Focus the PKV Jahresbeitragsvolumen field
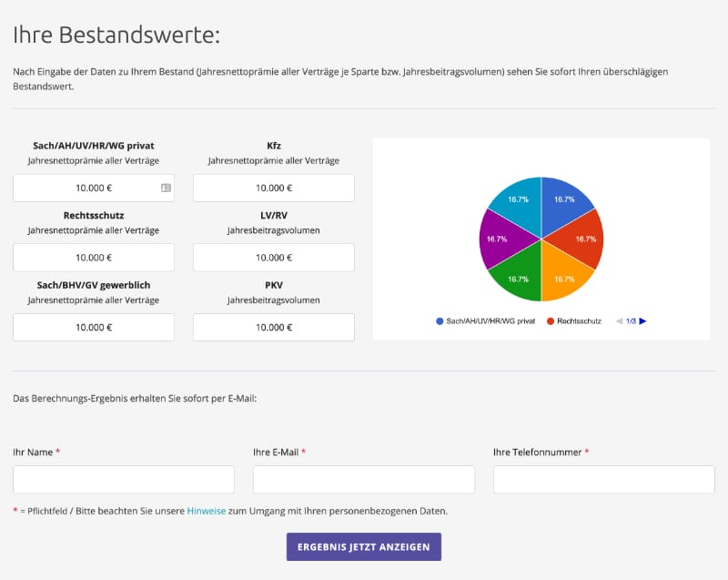 pyautogui.click(x=274, y=327)
